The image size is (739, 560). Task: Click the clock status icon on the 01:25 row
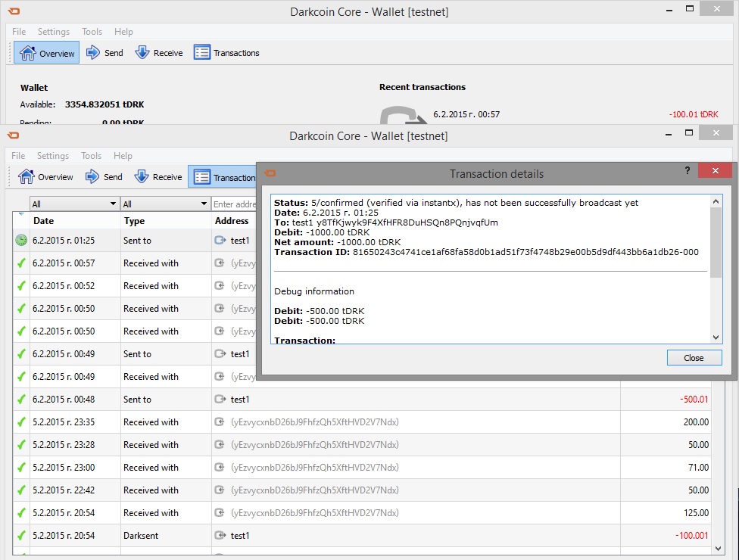21,240
